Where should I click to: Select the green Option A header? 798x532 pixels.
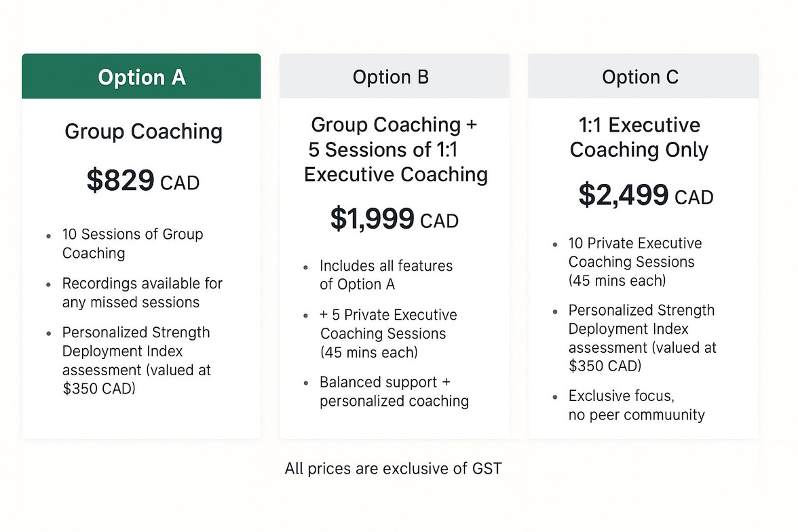pyautogui.click(x=141, y=77)
